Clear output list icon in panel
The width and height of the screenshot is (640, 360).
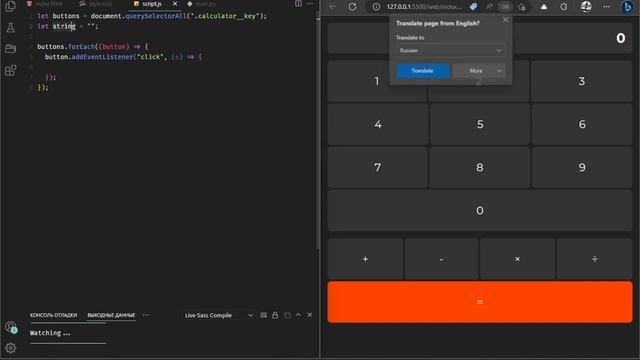coord(264,315)
